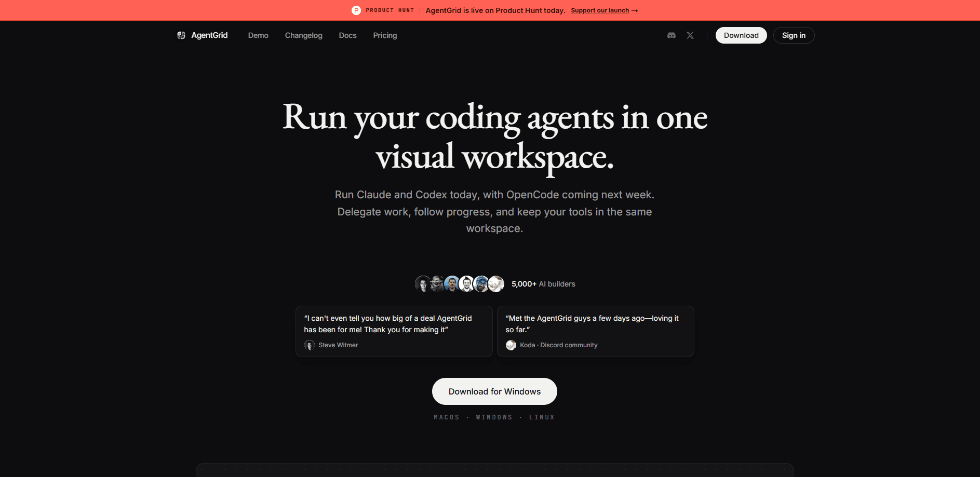Screen dimensions: 980x477
Task: Click the Download button in header
Action: click(741, 35)
